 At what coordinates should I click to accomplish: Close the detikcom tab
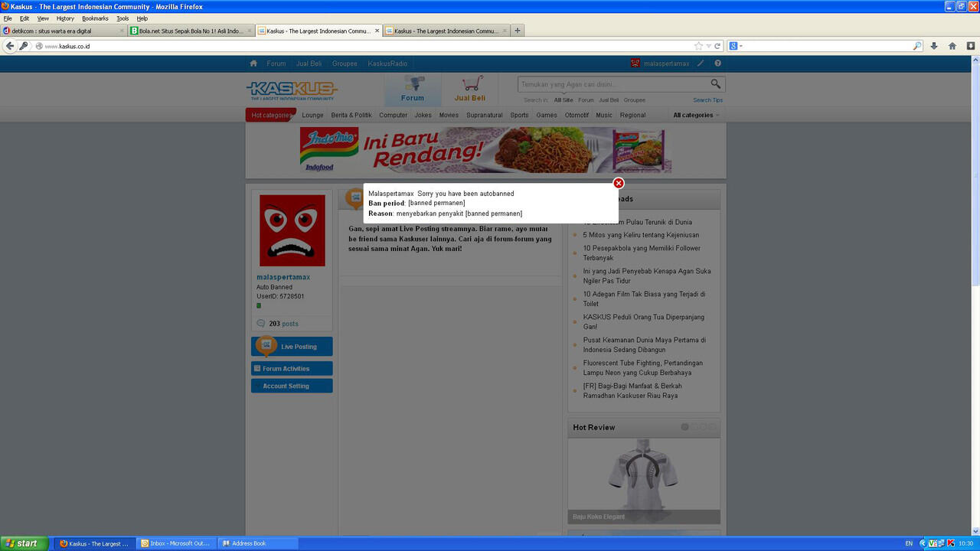pyautogui.click(x=122, y=31)
